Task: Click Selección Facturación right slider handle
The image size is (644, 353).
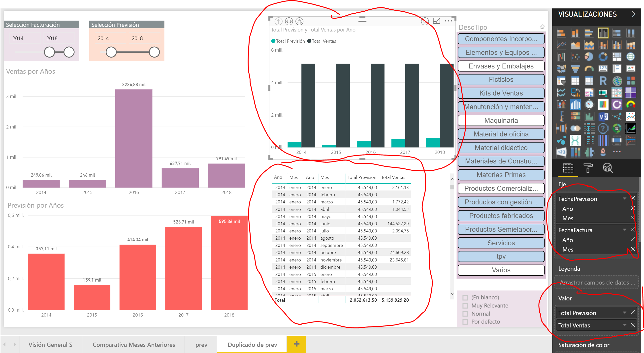Action: pyautogui.click(x=69, y=52)
